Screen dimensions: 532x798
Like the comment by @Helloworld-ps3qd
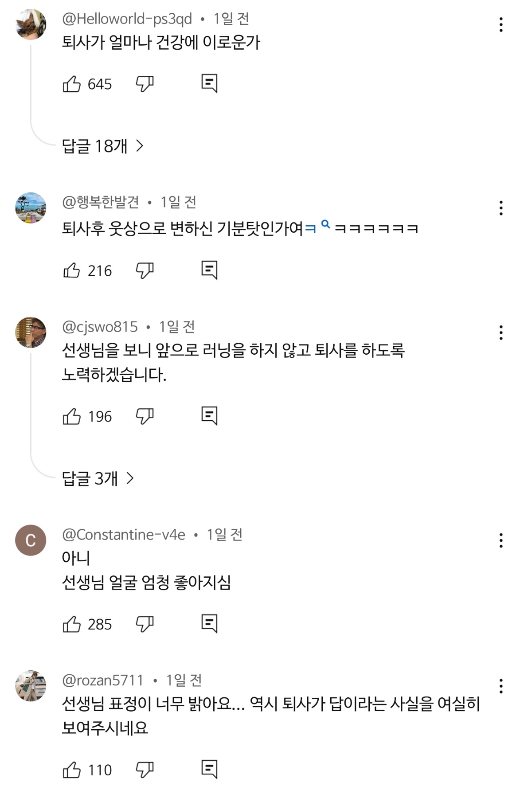coord(72,84)
